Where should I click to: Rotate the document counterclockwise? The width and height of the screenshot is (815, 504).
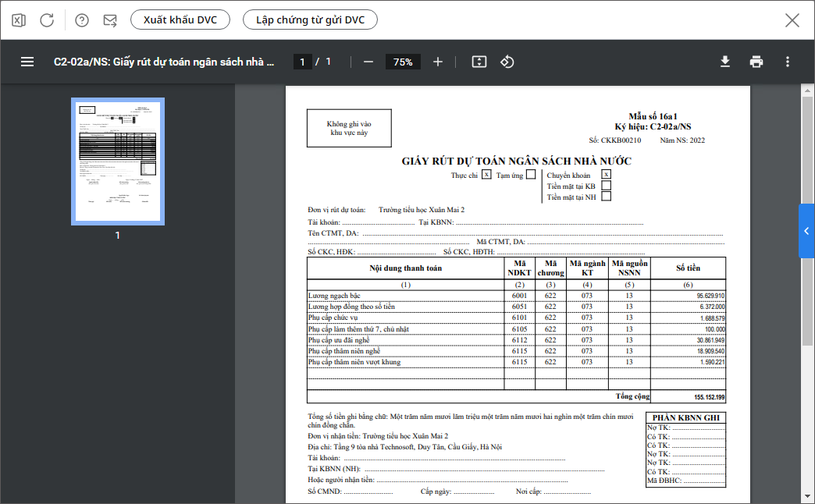pyautogui.click(x=507, y=62)
